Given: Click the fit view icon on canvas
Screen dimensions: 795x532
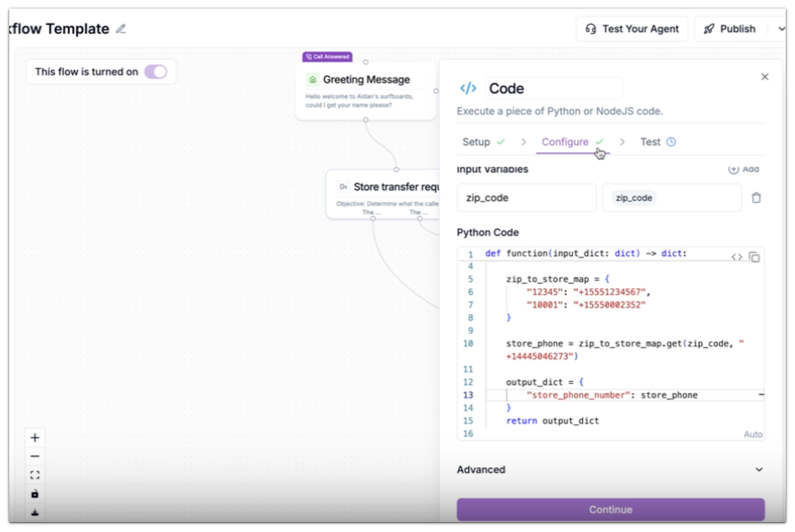Looking at the screenshot, I should 35,475.
